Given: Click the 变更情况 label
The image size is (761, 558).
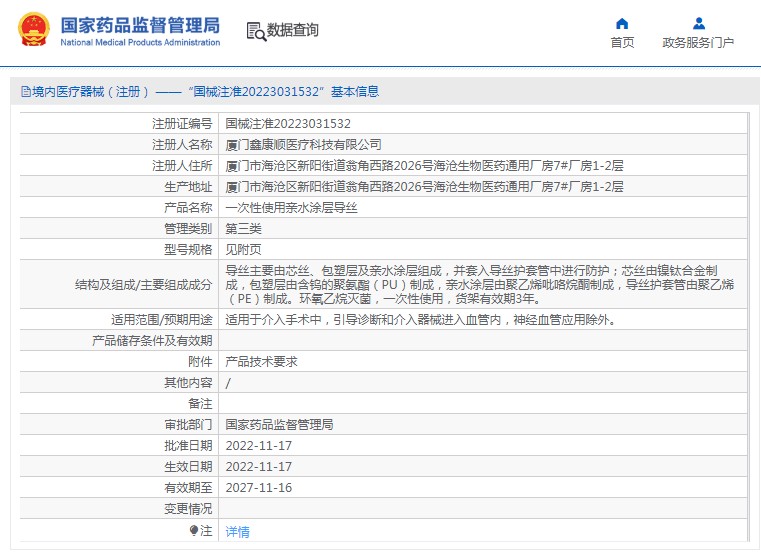Looking at the screenshot, I should [188, 509].
